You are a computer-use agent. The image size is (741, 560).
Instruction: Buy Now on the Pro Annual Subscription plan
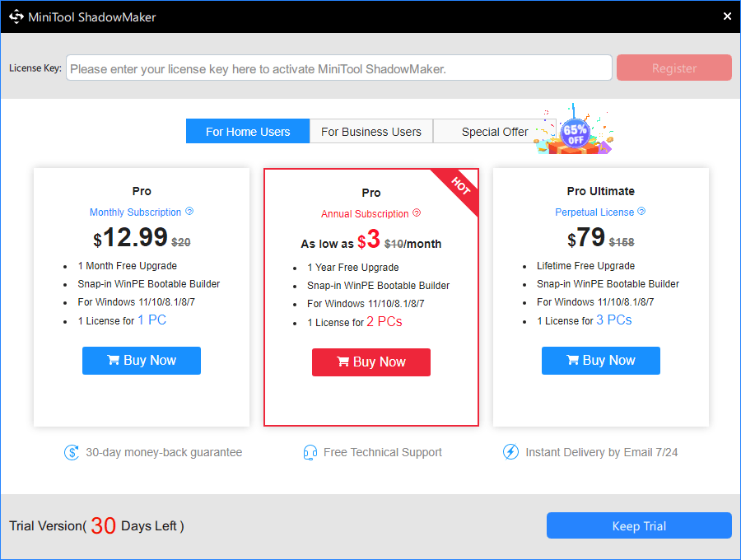[x=370, y=362]
